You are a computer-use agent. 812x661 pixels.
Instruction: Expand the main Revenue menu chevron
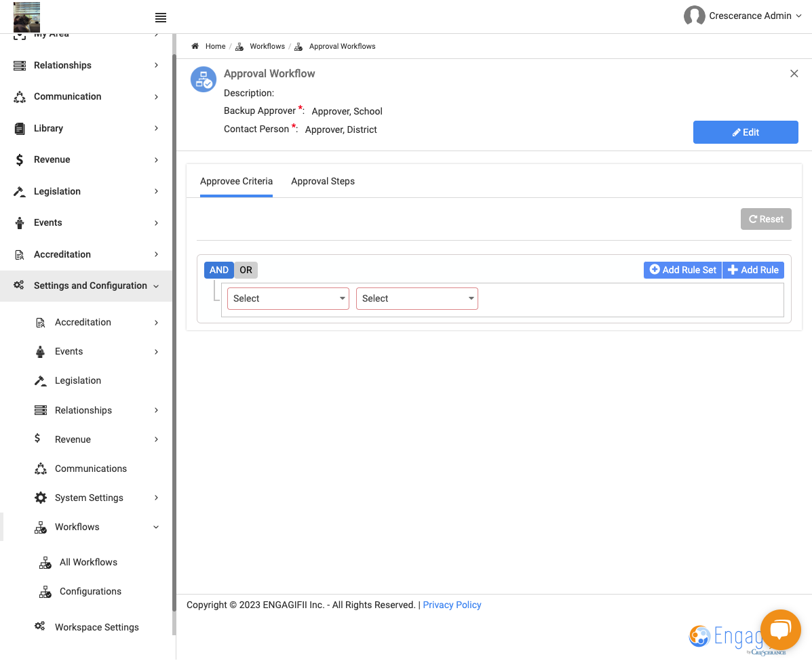point(157,160)
